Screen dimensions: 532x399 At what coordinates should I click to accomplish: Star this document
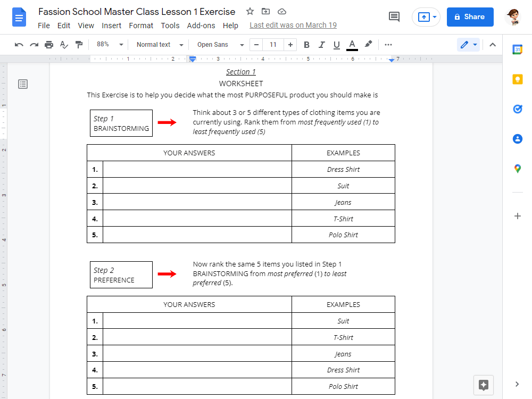pos(250,12)
